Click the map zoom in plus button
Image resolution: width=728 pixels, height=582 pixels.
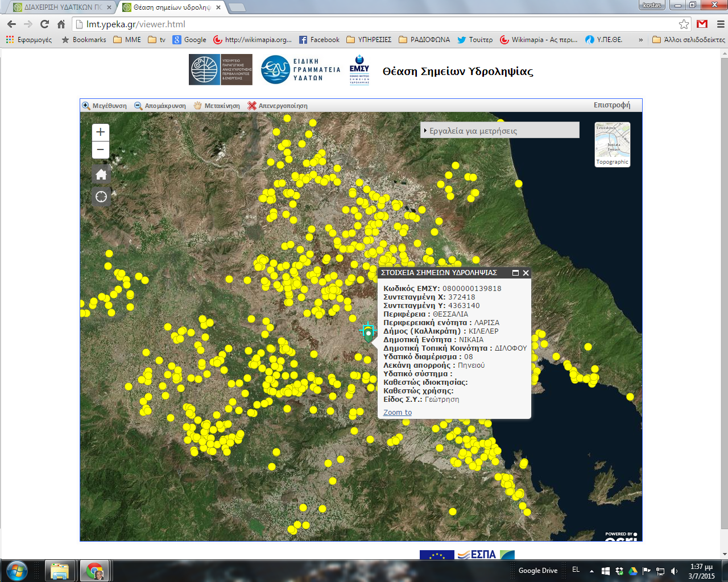(101, 132)
